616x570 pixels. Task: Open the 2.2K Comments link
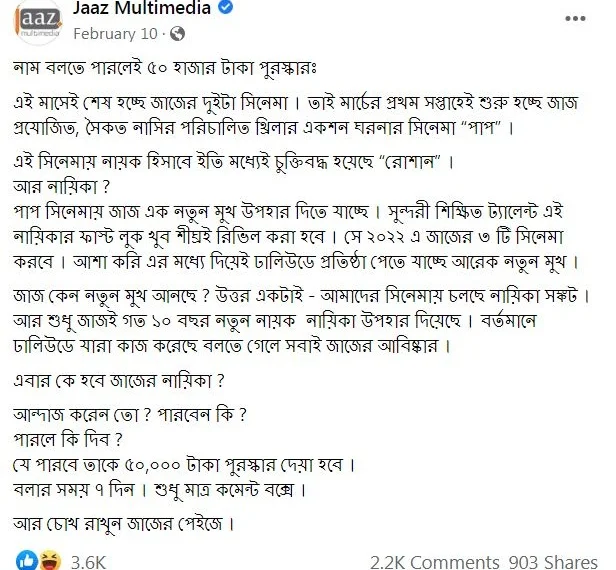coord(435,563)
